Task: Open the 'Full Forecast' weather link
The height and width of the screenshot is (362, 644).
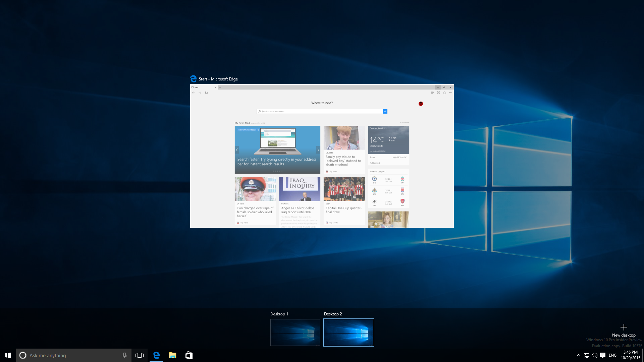Action: [x=375, y=163]
